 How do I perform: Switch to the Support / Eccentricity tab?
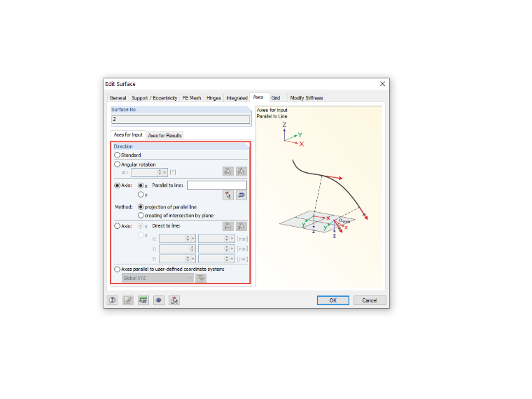click(x=155, y=98)
